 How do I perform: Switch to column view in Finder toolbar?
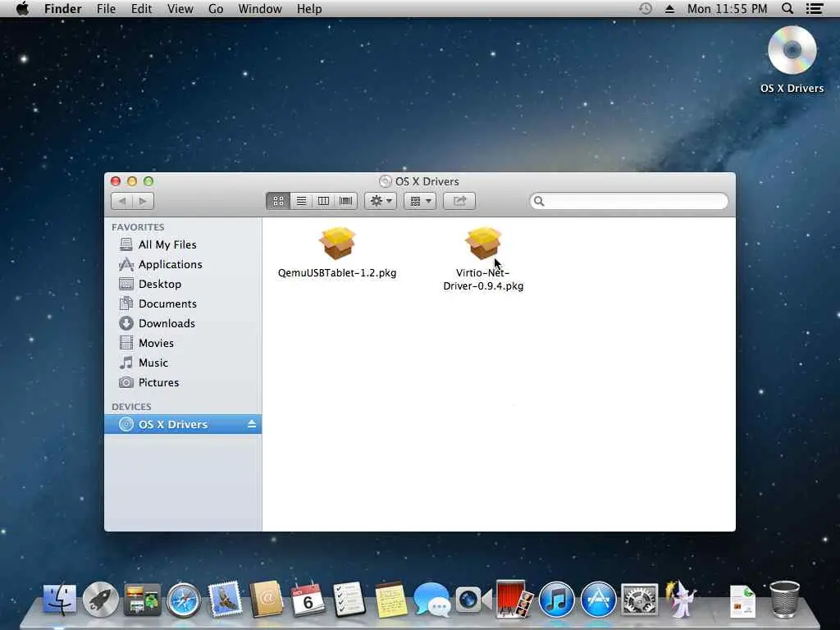point(323,201)
